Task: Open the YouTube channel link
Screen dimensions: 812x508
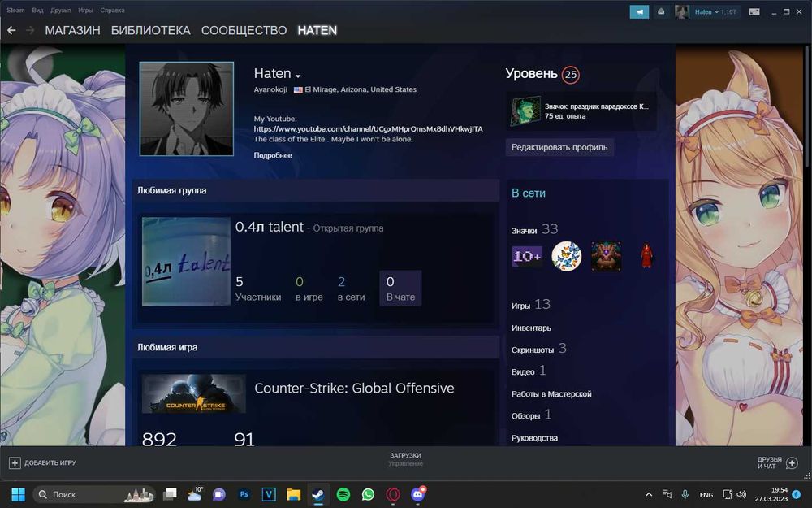Action: [x=368, y=129]
